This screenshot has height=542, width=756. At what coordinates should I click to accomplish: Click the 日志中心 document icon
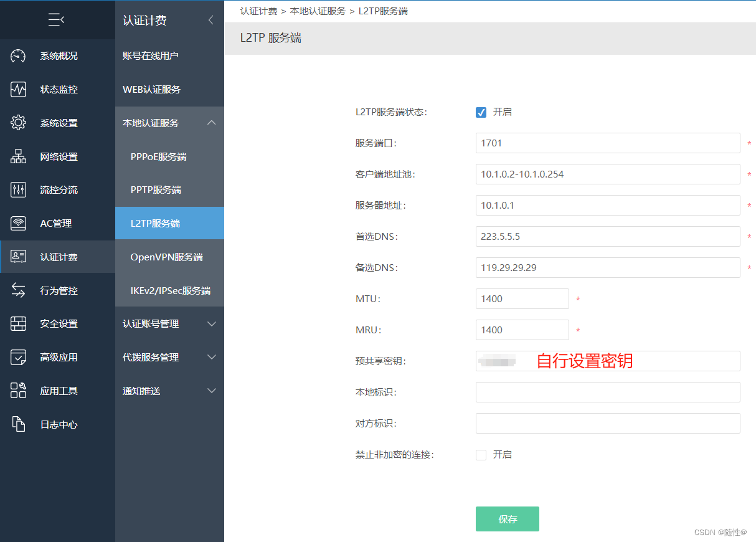point(19,424)
